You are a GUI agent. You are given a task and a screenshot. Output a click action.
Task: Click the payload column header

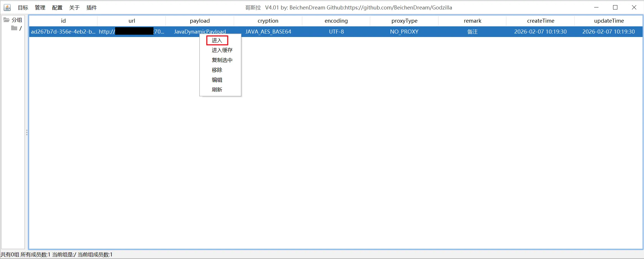200,21
